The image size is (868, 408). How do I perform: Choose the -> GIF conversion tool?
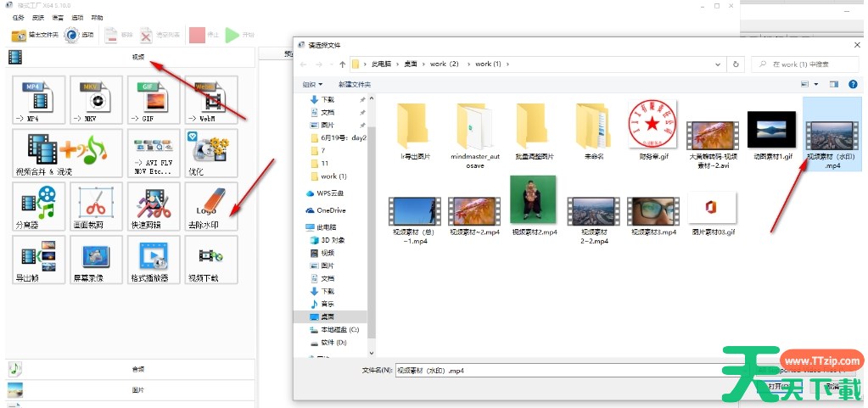coord(154,100)
